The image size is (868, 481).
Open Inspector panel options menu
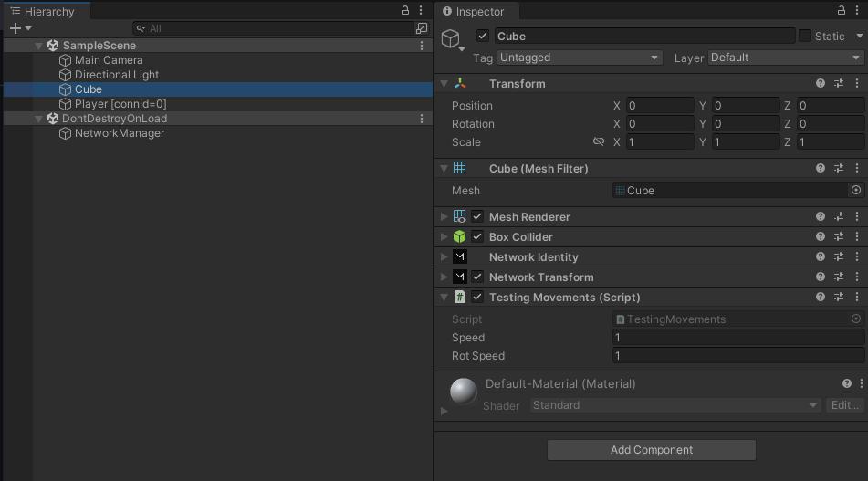[857, 10]
